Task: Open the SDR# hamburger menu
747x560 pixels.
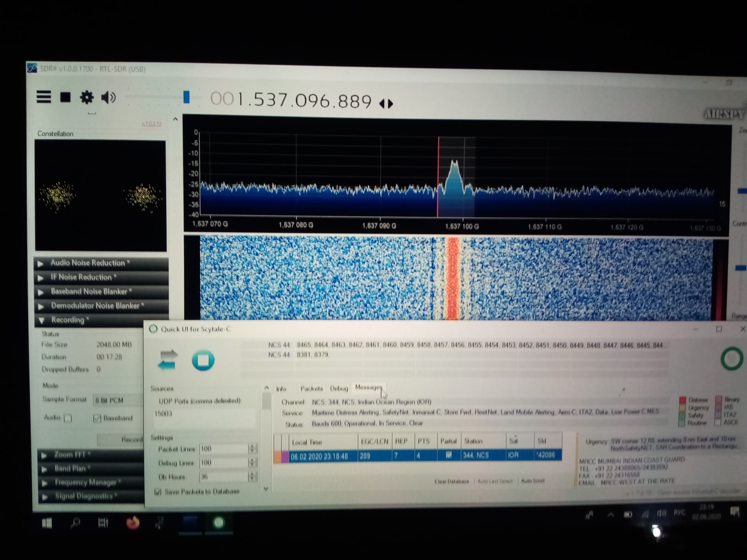Action: coord(44,97)
